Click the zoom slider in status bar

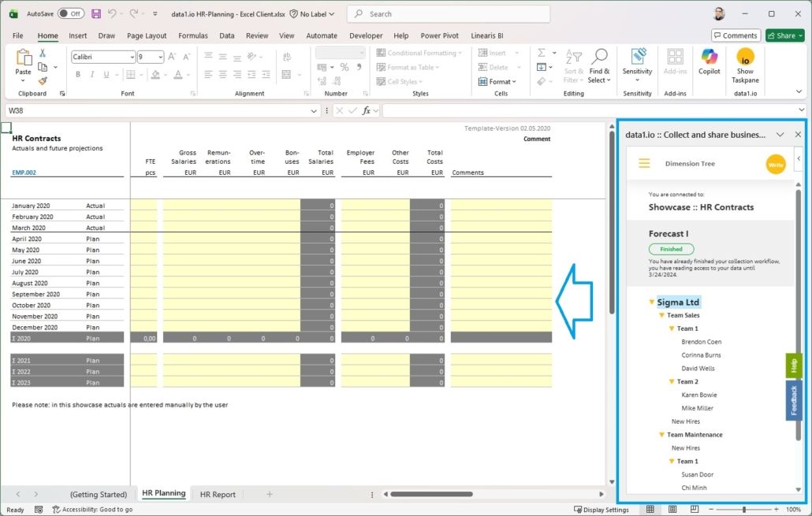[743, 510]
